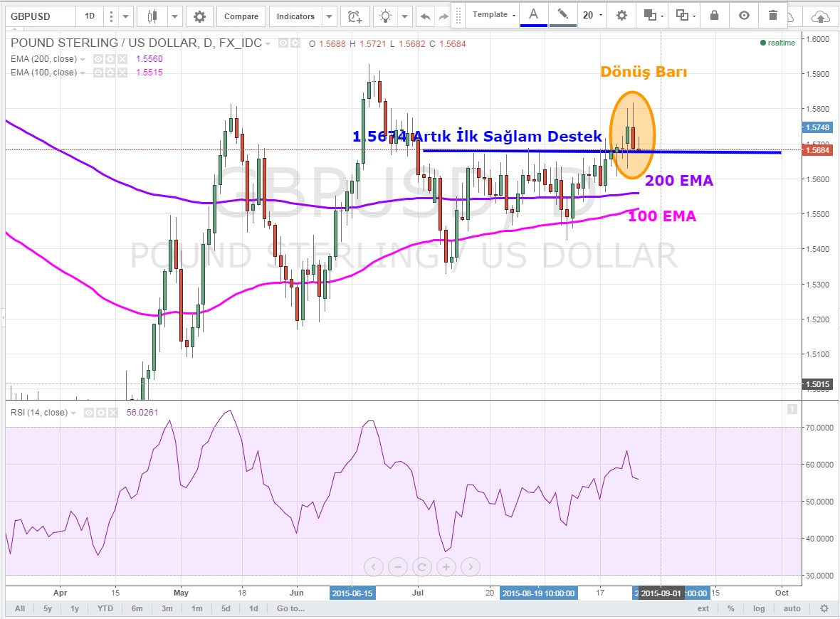Viewport: 840px width, 619px height.
Task: Select the 6m time range
Action: click(137, 608)
